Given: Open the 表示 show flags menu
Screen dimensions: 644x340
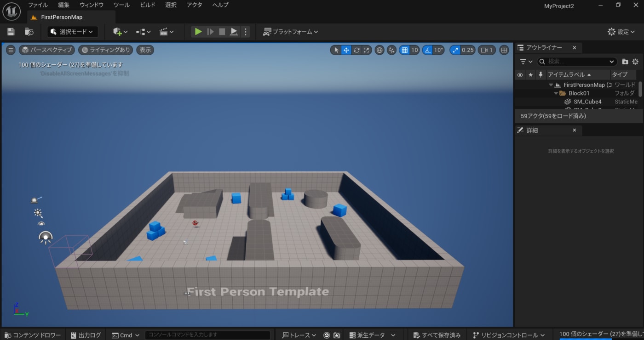Looking at the screenshot, I should tap(145, 50).
